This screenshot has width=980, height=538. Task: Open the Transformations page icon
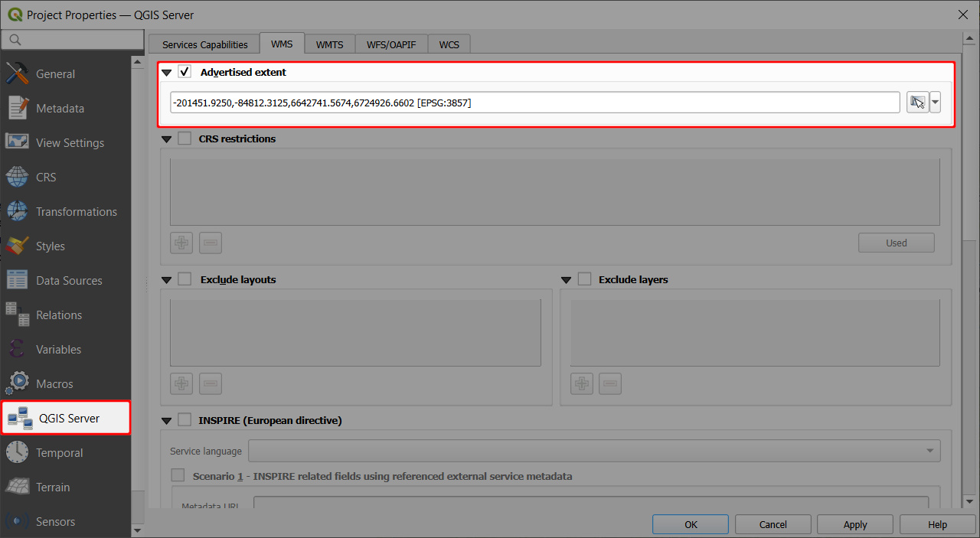[17, 211]
